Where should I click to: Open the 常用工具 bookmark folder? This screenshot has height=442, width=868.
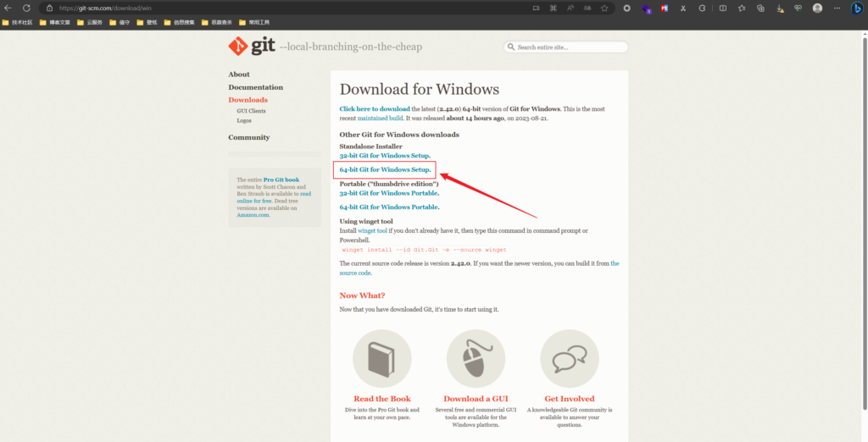(254, 23)
